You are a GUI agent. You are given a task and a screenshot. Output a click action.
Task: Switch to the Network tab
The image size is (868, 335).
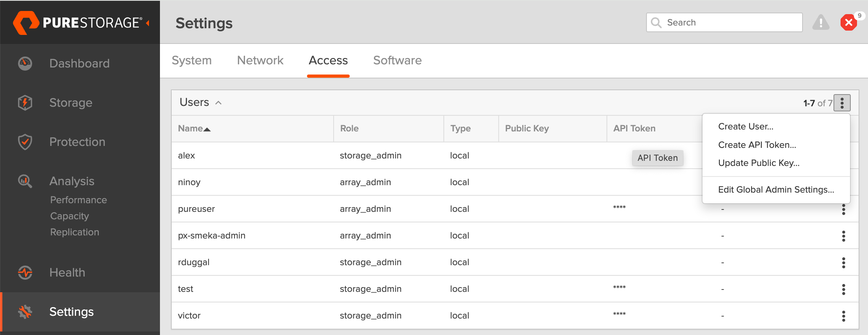pos(260,60)
